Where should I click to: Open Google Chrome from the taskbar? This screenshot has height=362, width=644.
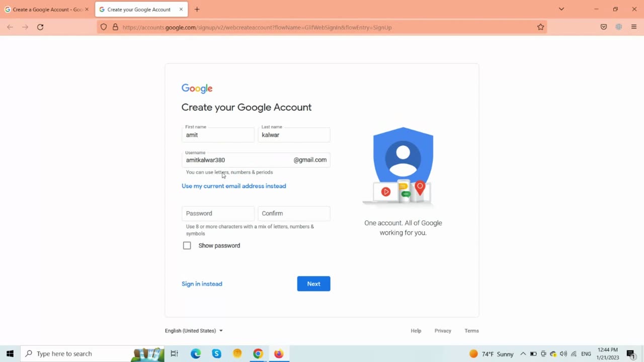(258, 353)
